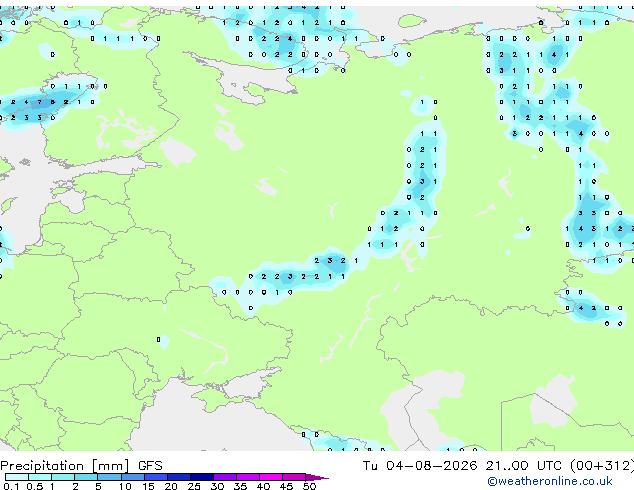
Task: Pick the 25 mm dark-blue legend swatch
Action: pos(201,477)
